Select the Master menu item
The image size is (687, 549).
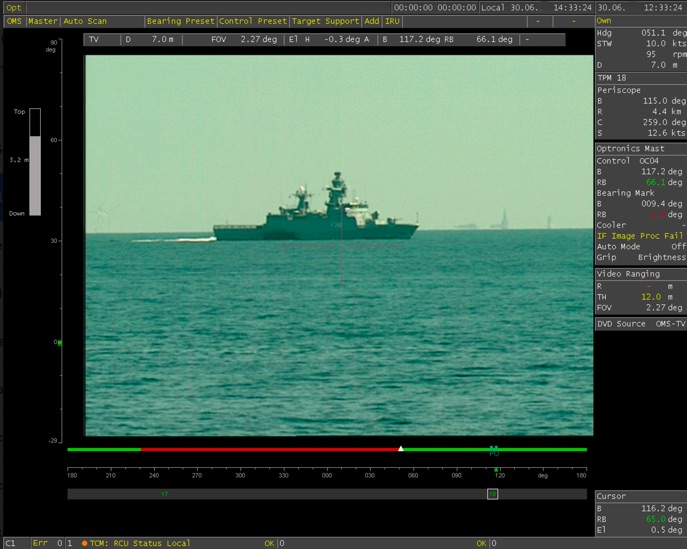tap(42, 21)
